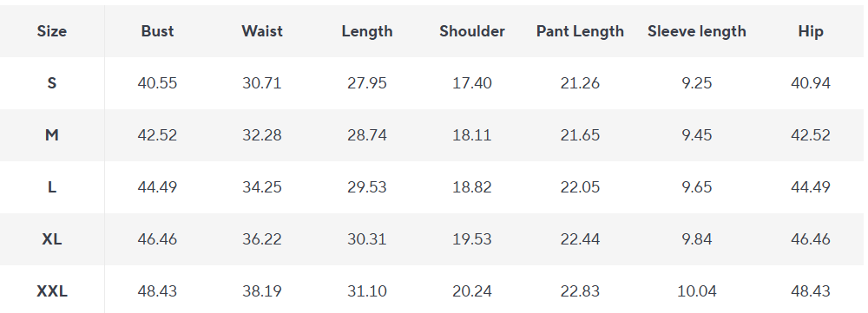The height and width of the screenshot is (313, 868).
Task: Select the M size row label
Action: (x=51, y=135)
